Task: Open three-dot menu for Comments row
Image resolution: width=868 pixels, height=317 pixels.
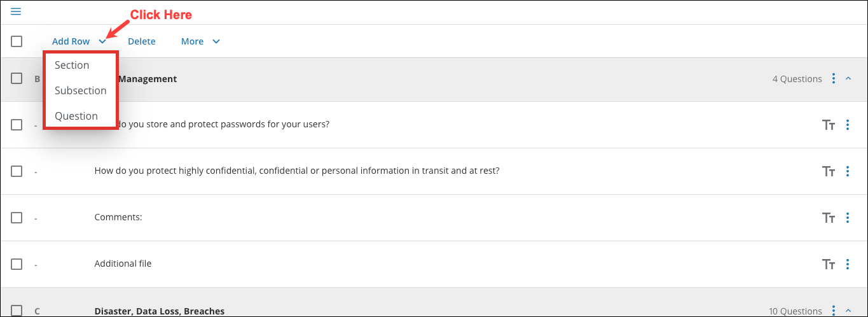Action: (848, 218)
